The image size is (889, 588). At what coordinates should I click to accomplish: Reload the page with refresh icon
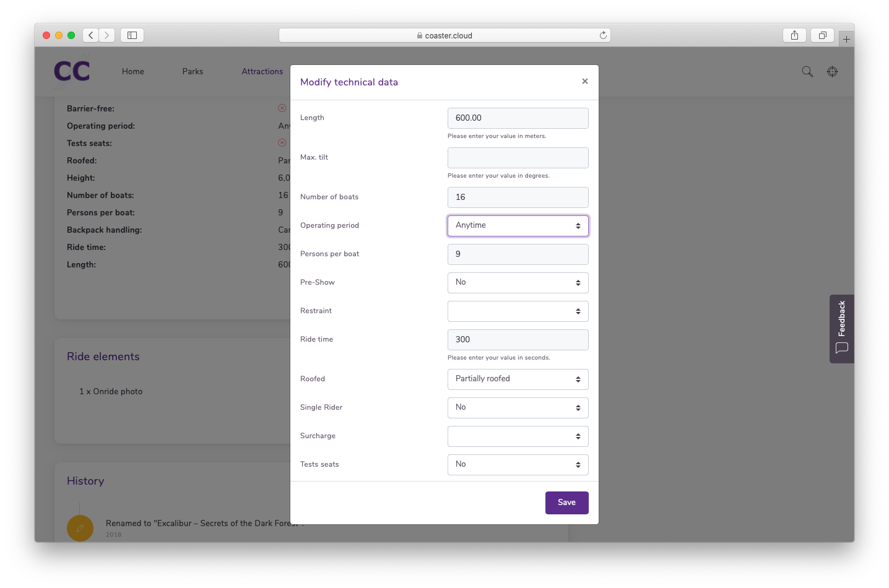click(x=602, y=35)
